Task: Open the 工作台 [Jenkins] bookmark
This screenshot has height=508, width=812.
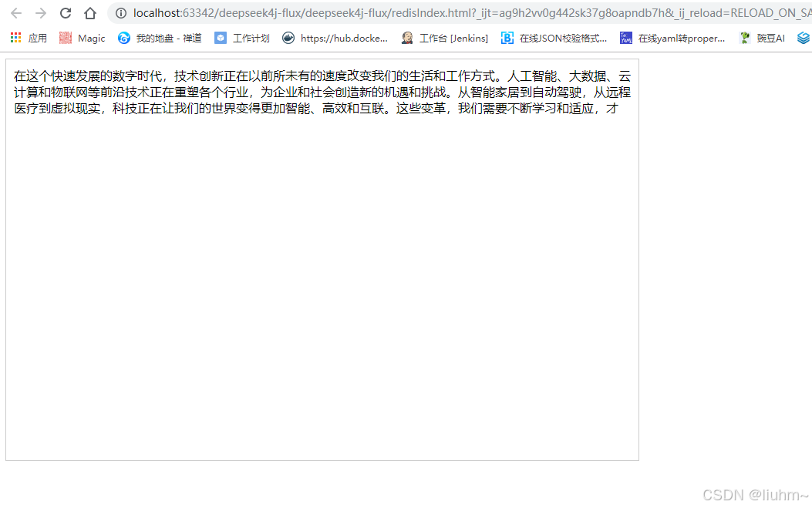Action: [444, 38]
